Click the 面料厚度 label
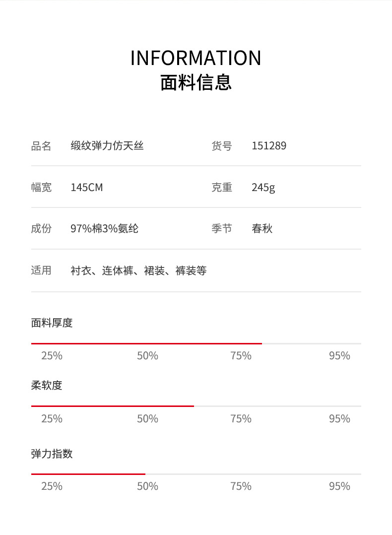 [52, 323]
